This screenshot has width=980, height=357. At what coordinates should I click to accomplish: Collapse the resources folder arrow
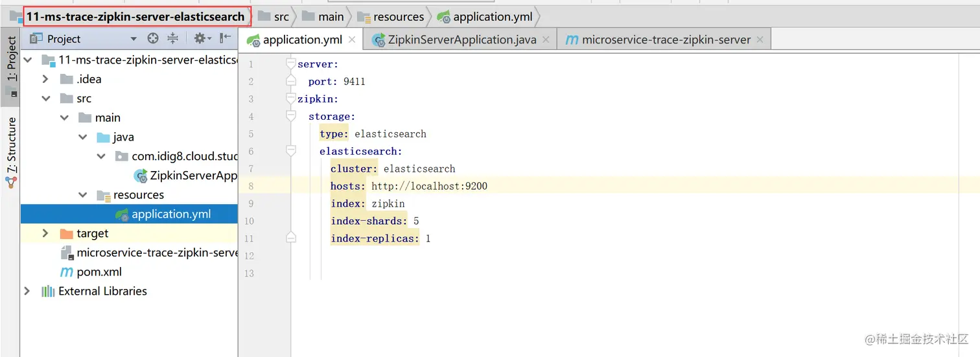point(82,195)
